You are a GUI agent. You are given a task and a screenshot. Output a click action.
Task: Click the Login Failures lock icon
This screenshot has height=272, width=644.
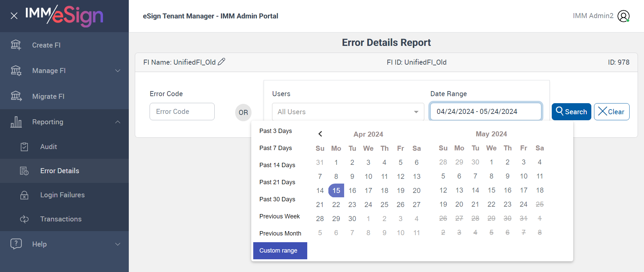pos(24,195)
